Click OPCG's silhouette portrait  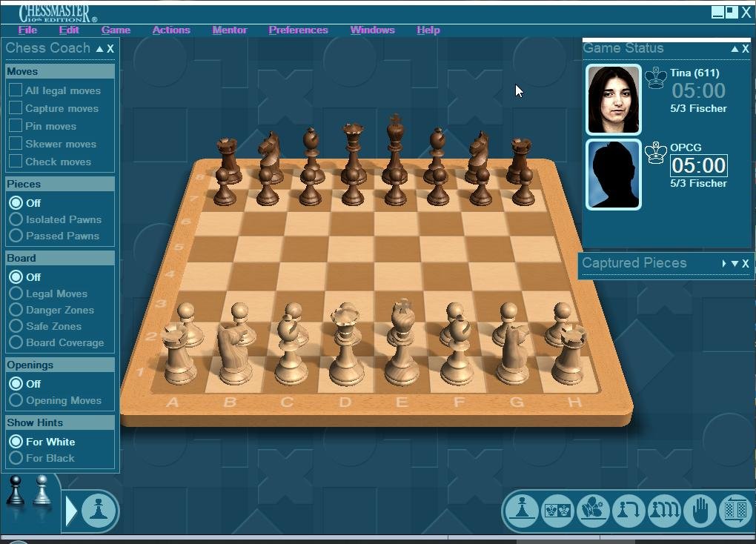coord(613,175)
